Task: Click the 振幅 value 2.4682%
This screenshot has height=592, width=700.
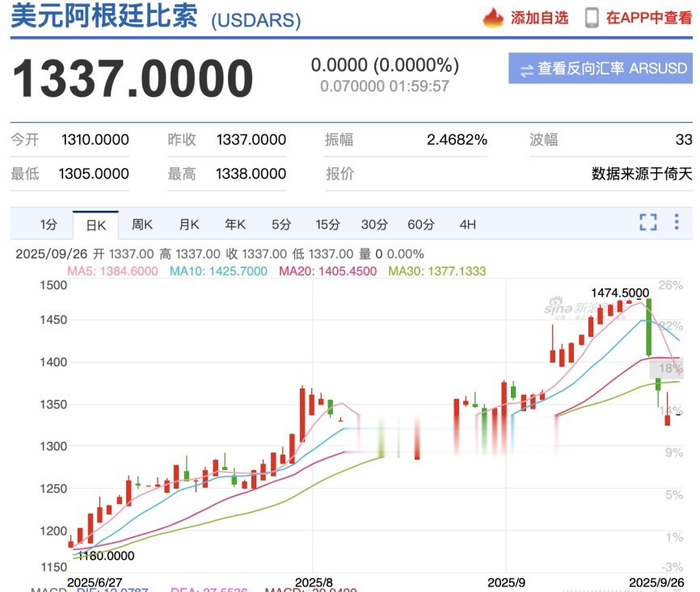Action: tap(457, 140)
